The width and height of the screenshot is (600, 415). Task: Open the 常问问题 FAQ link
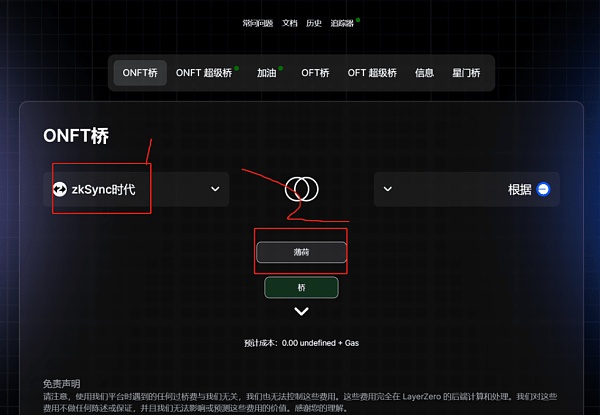pyautogui.click(x=258, y=23)
